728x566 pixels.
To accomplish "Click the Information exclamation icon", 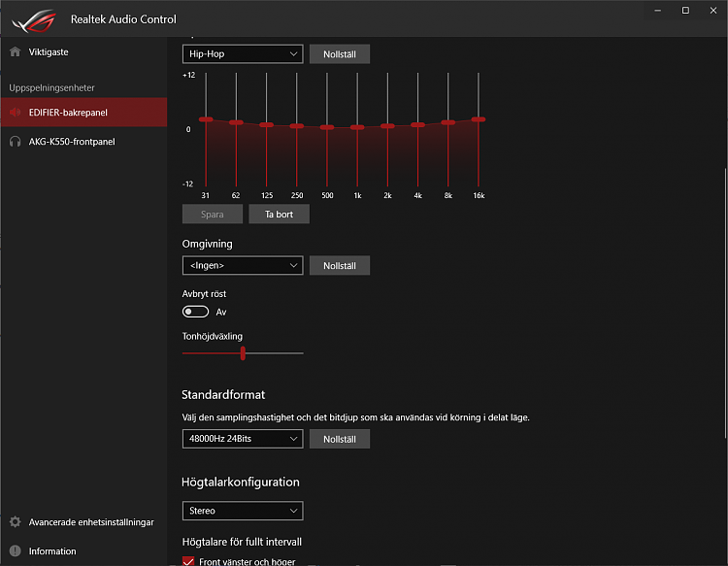I will pyautogui.click(x=15, y=551).
